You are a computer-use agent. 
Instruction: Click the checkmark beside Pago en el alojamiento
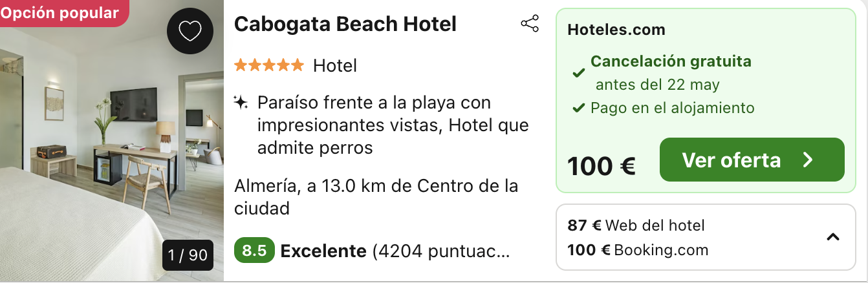[x=579, y=108]
